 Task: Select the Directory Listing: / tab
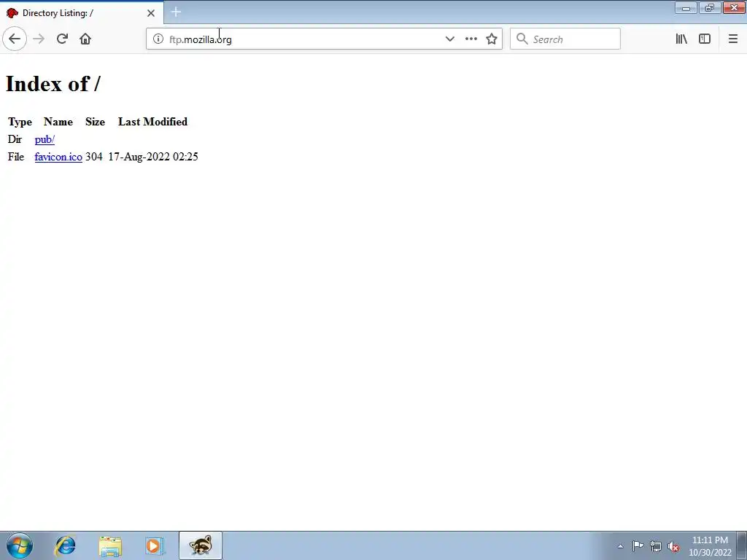(x=82, y=13)
